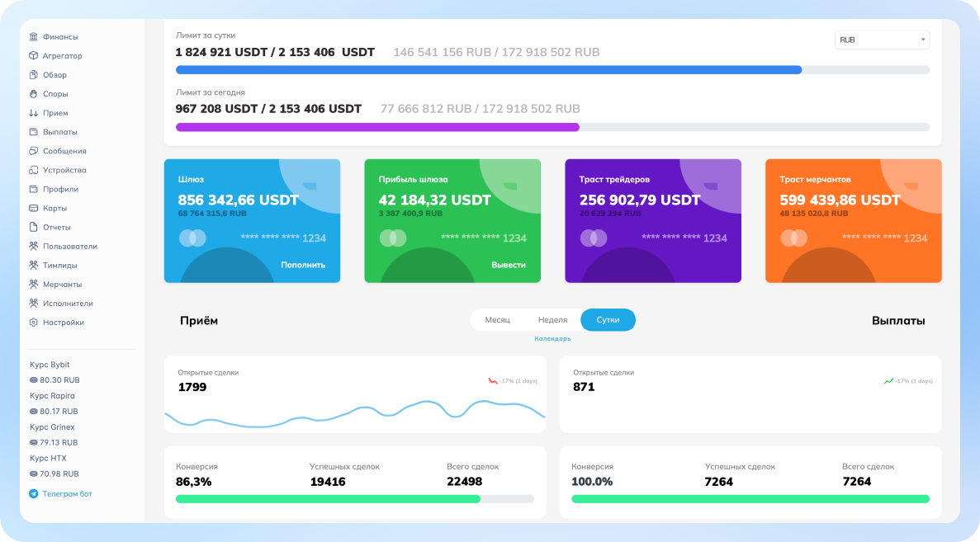Open the Споры section label
Viewport: 980px width, 542px height.
[55, 94]
